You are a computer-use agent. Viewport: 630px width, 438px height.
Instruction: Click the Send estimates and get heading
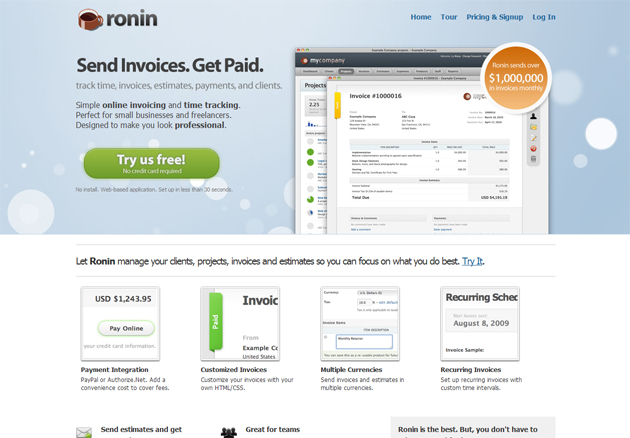[141, 430]
